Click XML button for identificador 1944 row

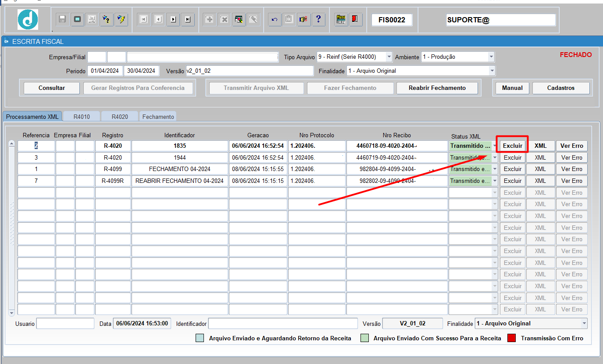click(540, 157)
